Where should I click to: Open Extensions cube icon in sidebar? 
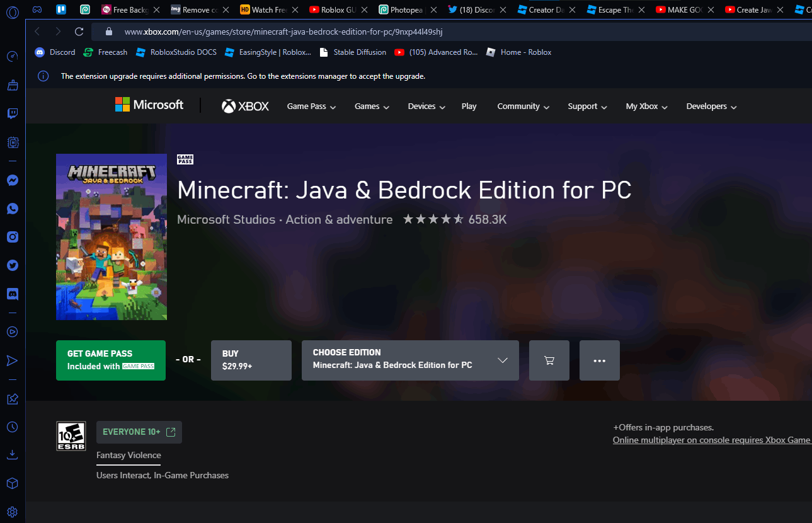point(12,483)
